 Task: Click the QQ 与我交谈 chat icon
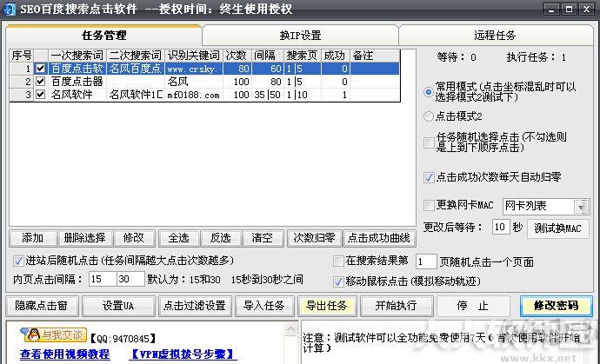click(x=54, y=335)
